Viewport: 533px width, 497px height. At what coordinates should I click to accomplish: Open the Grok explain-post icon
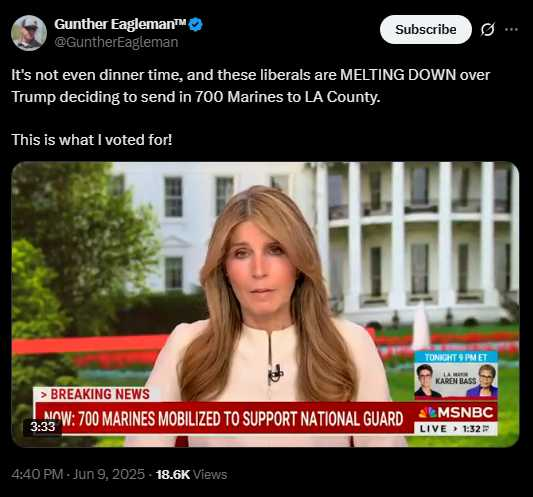point(487,30)
